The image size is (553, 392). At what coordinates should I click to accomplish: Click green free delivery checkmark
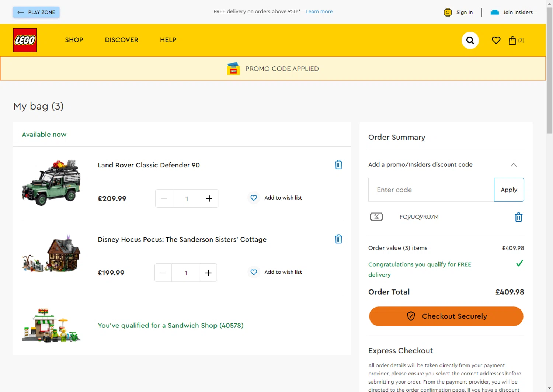(x=519, y=263)
